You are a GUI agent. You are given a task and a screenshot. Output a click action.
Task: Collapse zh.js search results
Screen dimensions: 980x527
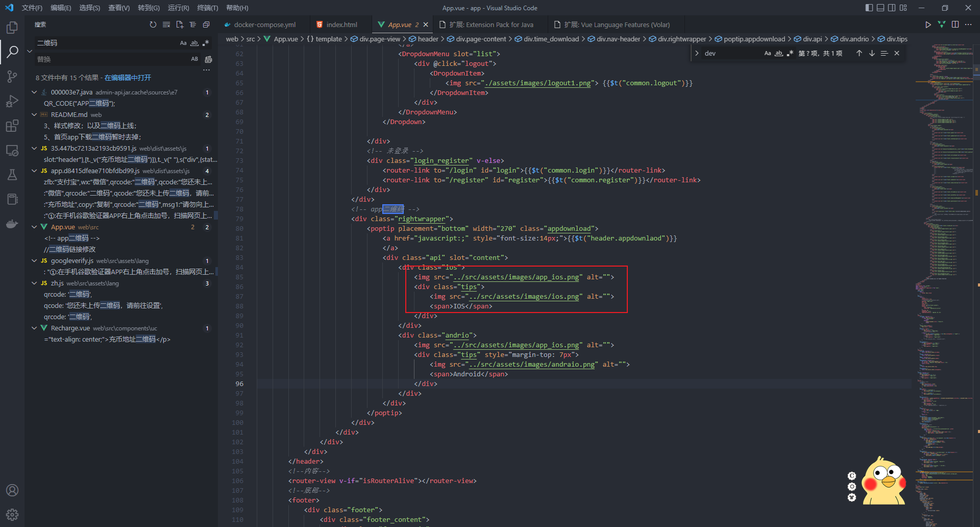point(34,283)
